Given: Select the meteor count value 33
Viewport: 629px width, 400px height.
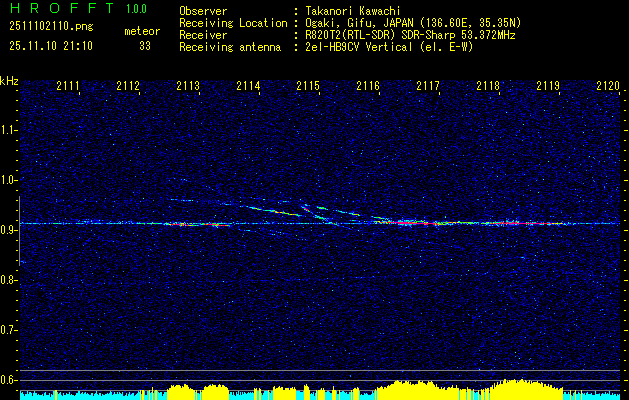Looking at the screenshot, I should coord(145,46).
